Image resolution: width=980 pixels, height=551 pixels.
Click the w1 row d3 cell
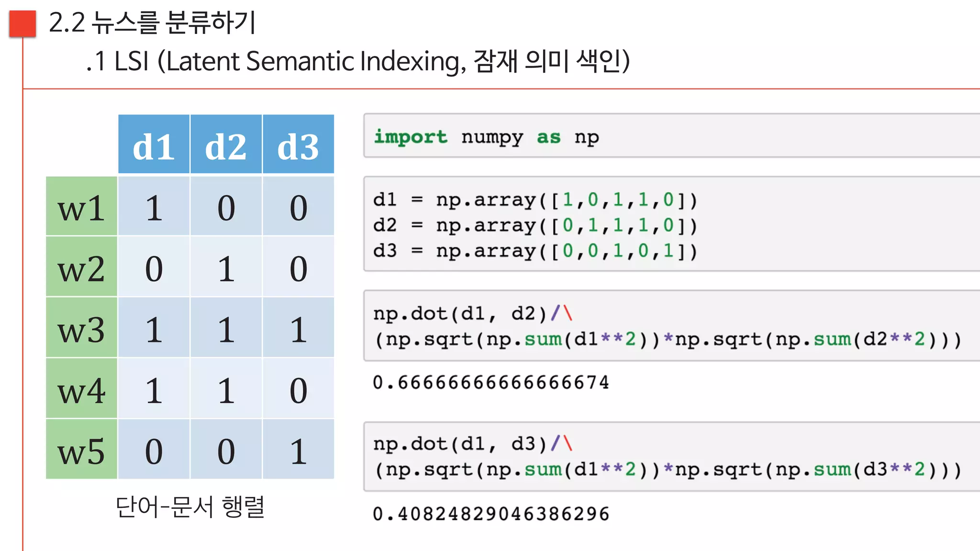[x=298, y=206]
